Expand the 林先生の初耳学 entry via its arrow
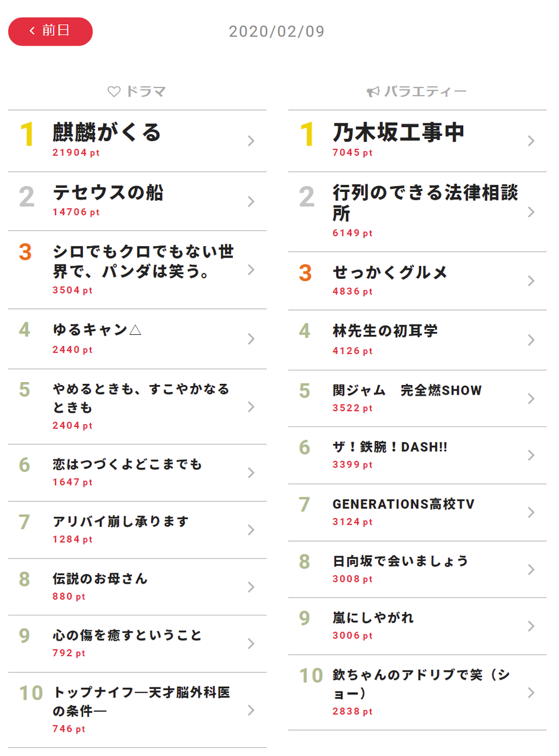The width and height of the screenshot is (559, 756). [x=531, y=340]
